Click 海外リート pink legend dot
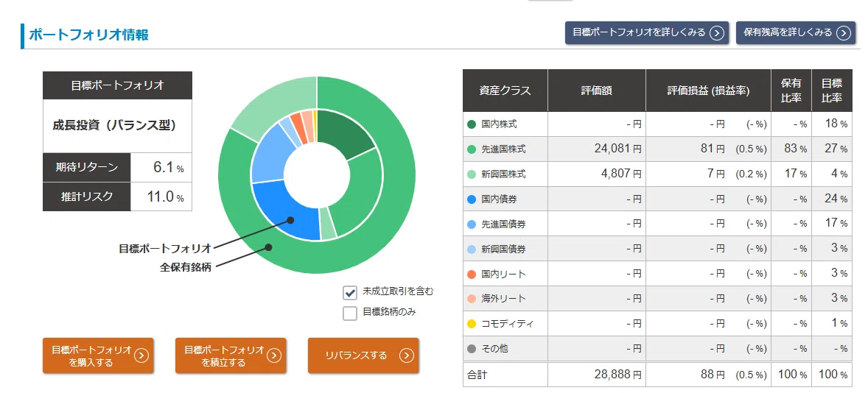The height and width of the screenshot is (393, 868). point(472,299)
